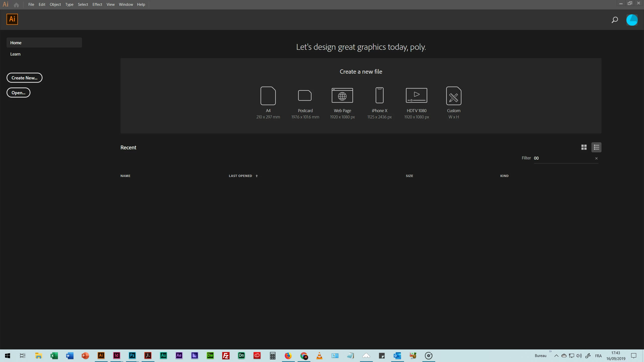Sort recent files by Size column
Viewport: 644px width, 362px height.
[x=409, y=176]
